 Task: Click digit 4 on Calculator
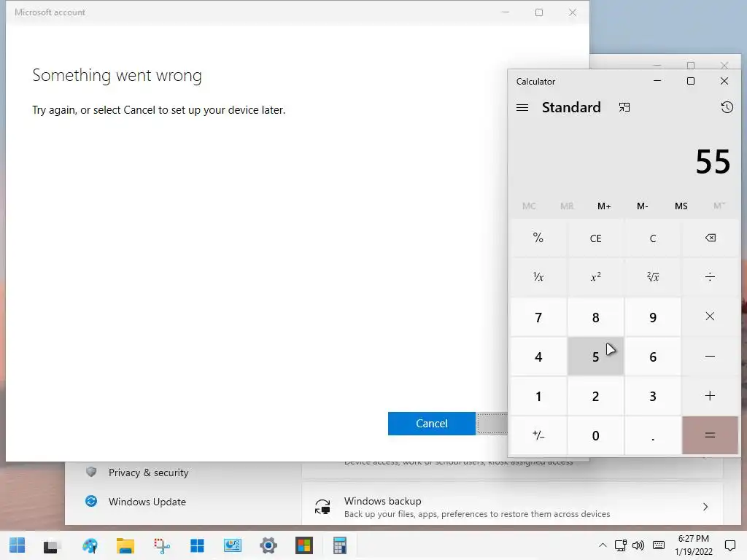coord(538,357)
